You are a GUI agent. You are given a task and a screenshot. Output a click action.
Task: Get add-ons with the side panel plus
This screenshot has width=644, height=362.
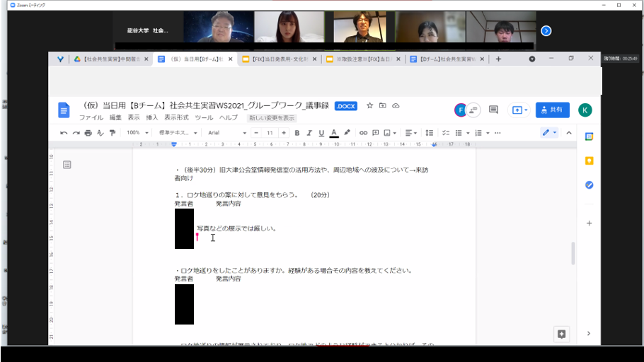pos(589,223)
